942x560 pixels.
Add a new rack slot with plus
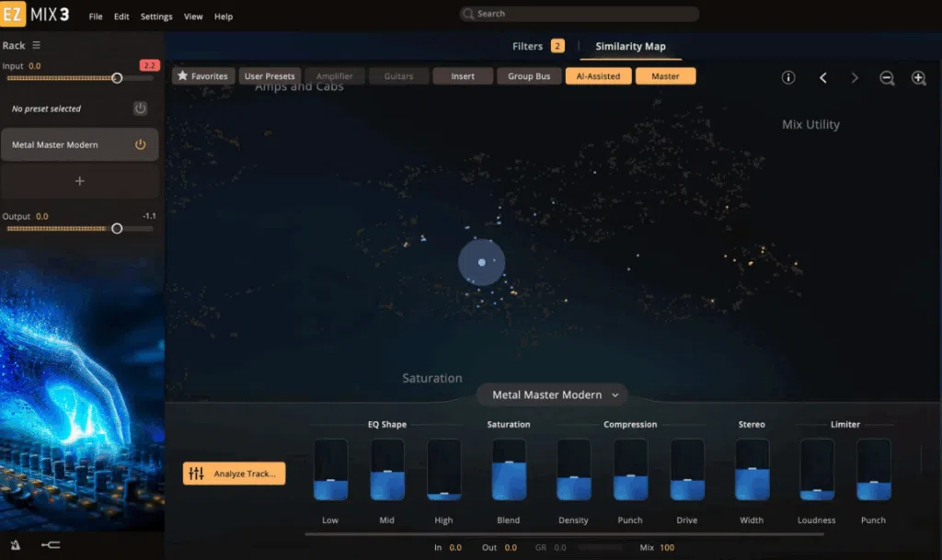coord(79,181)
